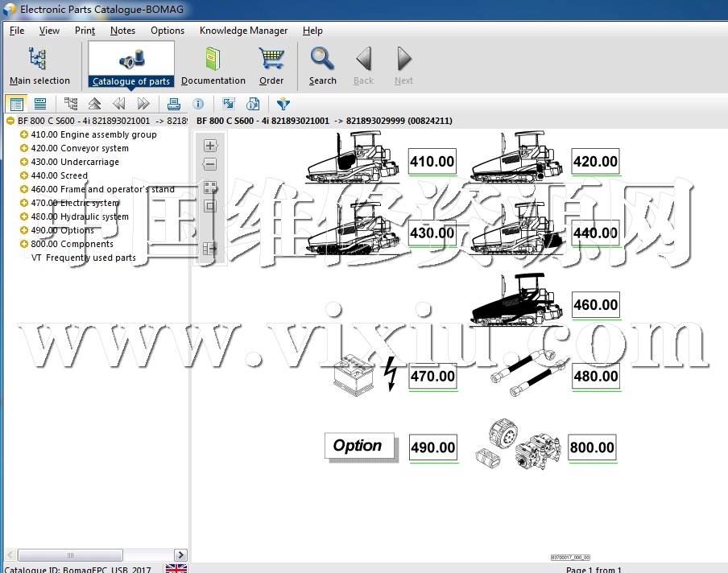Open the Main selection tree icon

pos(39,64)
